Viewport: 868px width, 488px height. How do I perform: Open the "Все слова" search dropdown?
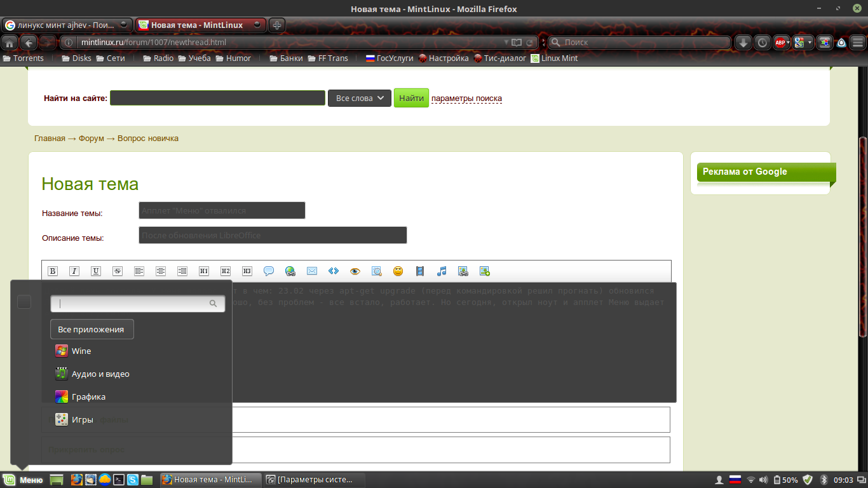click(359, 98)
